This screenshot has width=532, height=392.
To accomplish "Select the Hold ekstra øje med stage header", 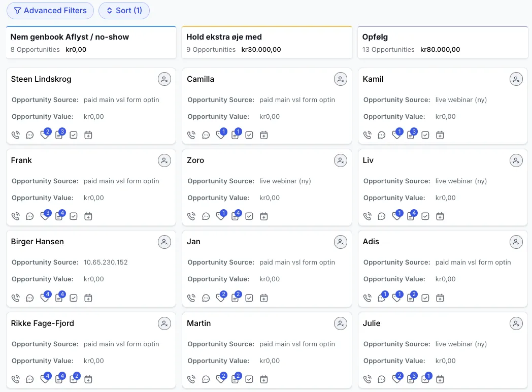I will [x=224, y=37].
